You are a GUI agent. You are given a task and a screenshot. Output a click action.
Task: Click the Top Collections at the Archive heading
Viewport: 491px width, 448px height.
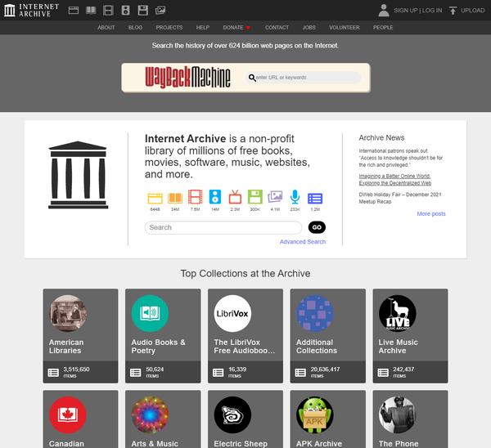pyautogui.click(x=245, y=273)
